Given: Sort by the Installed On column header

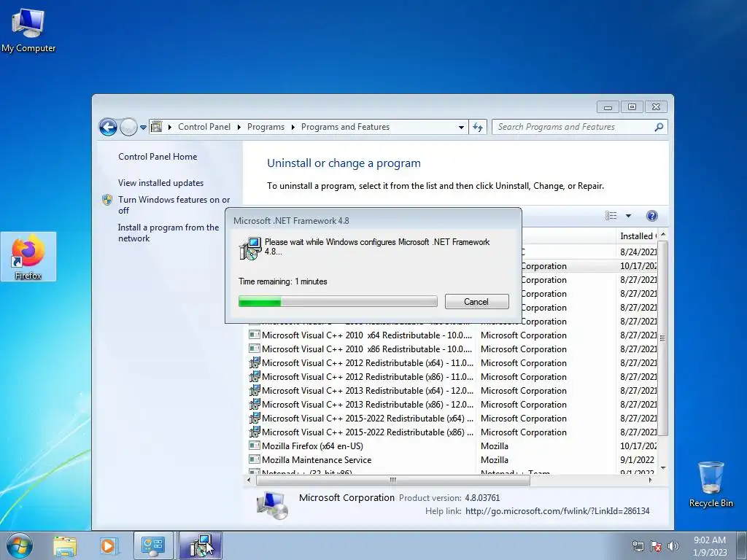Looking at the screenshot, I should (x=636, y=236).
